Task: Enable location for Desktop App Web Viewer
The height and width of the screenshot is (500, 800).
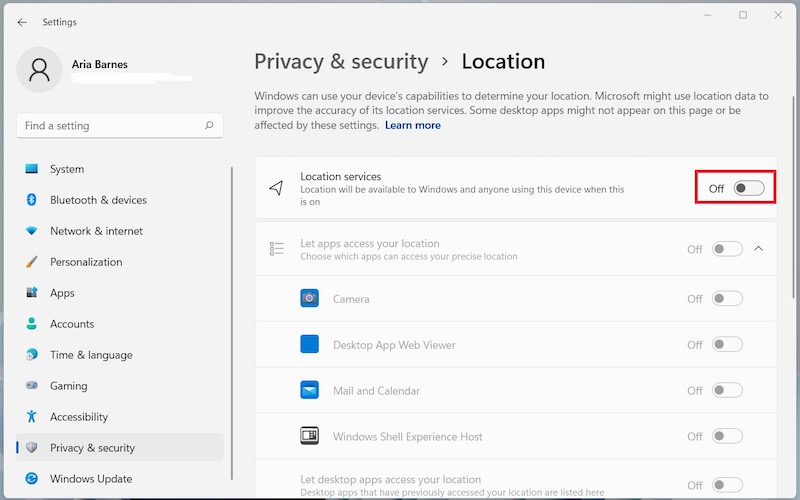Action: (x=727, y=345)
